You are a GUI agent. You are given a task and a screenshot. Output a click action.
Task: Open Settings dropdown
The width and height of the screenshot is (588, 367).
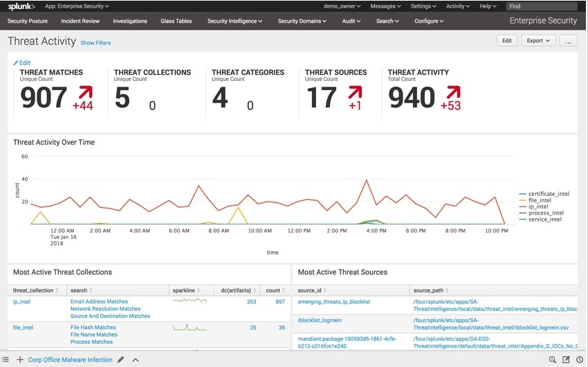(423, 6)
